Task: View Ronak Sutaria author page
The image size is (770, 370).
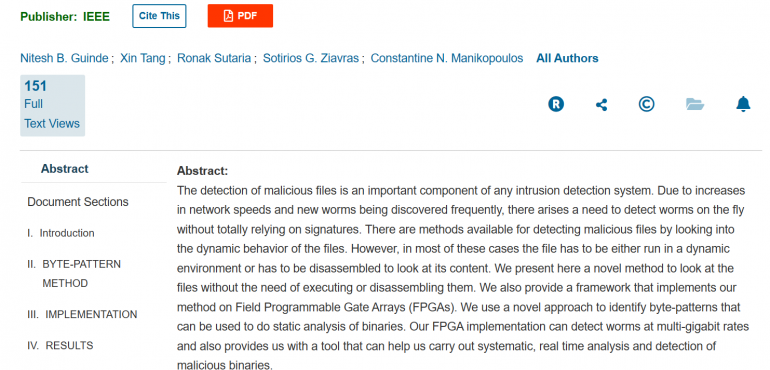Action: tap(214, 58)
